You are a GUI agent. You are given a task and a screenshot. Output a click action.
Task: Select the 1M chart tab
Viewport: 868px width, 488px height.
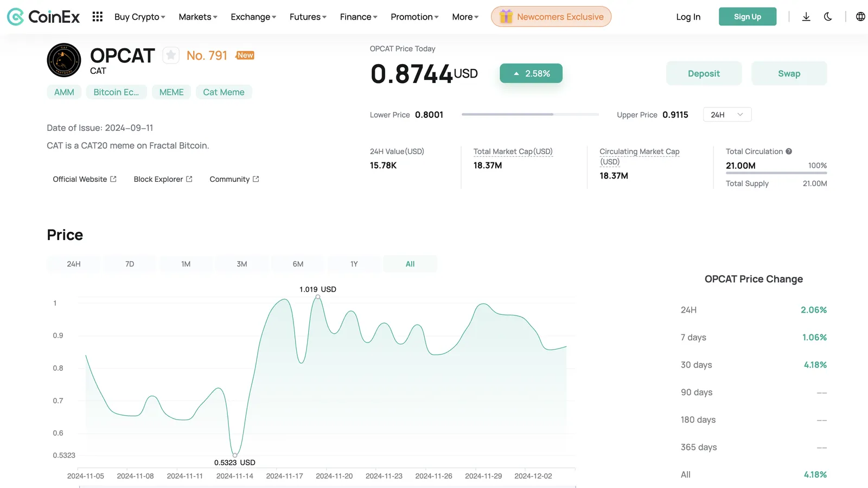[186, 264]
